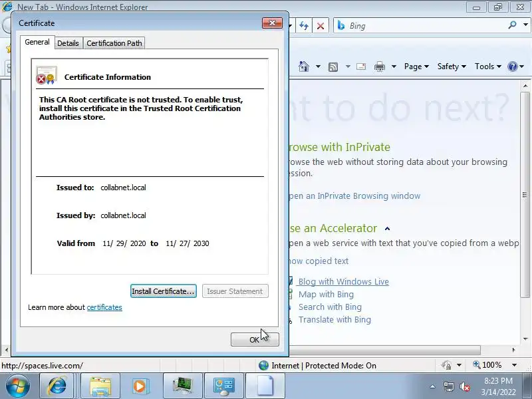This screenshot has width=532, height=399.
Task: Click the Help question mark icon
Action: 512,66
